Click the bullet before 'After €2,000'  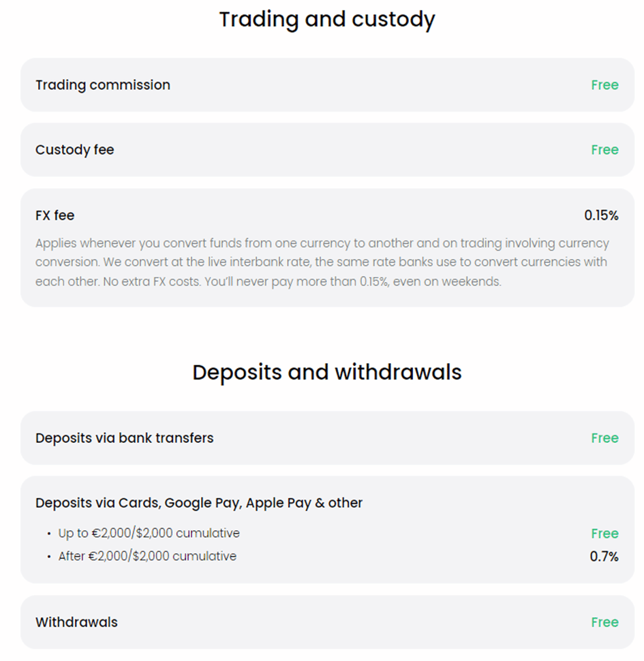(49, 557)
